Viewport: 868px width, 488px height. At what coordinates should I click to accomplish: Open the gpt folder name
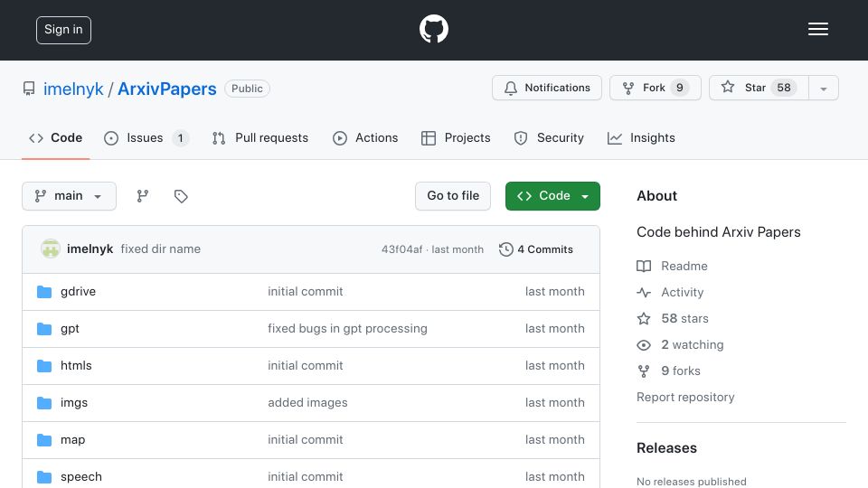point(70,329)
